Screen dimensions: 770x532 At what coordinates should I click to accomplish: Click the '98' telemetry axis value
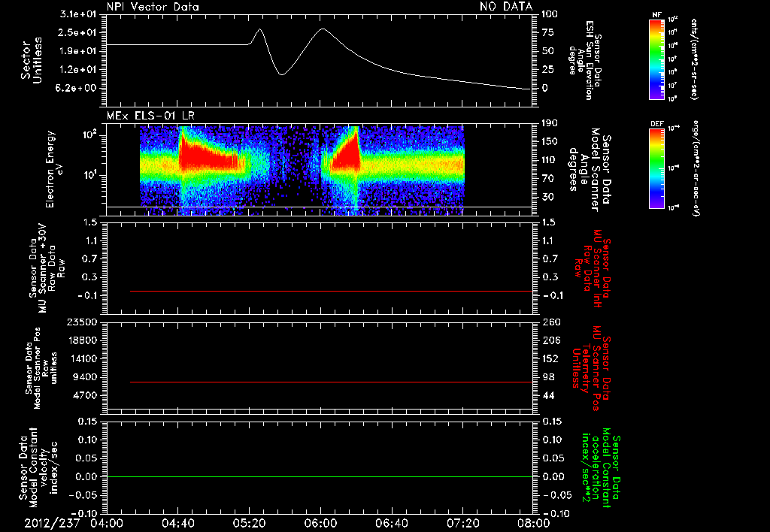pyautogui.click(x=548, y=377)
